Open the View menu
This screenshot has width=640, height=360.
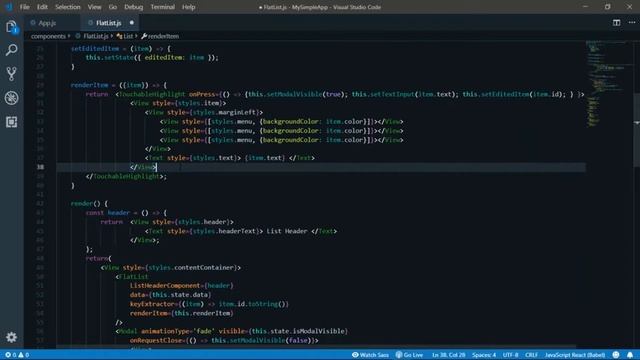pyautogui.click(x=94, y=7)
